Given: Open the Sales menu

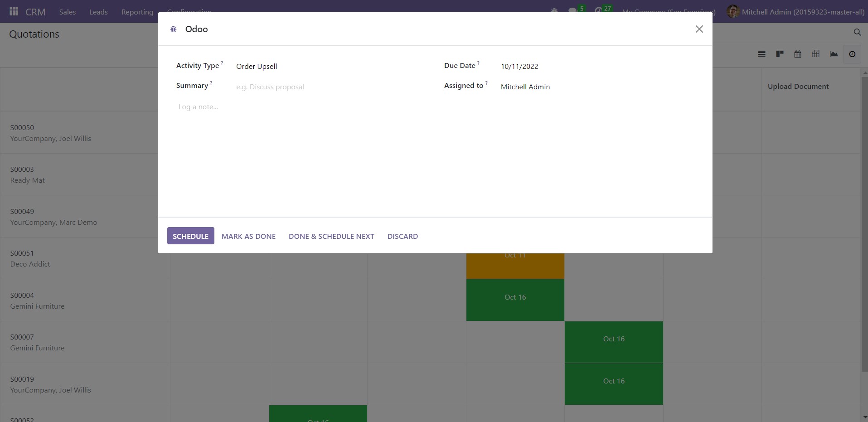Looking at the screenshot, I should tap(67, 12).
